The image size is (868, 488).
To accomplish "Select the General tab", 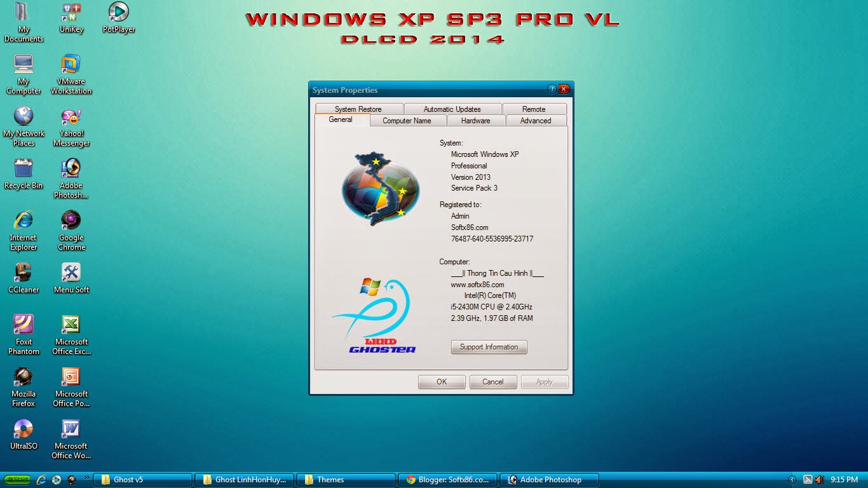I will point(341,119).
